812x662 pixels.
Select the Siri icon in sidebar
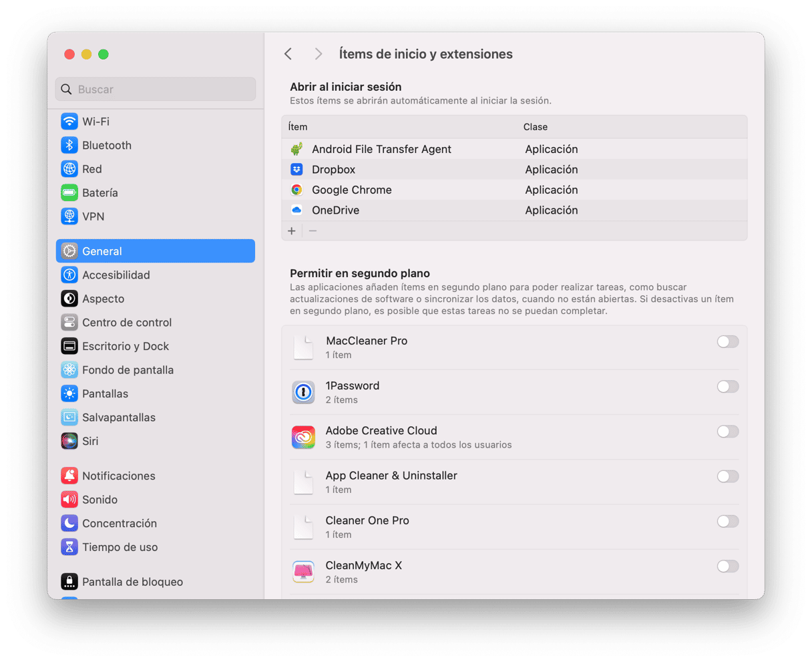[69, 441]
